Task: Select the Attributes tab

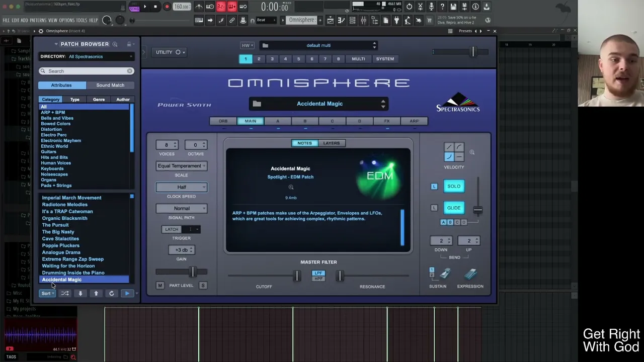Action: pos(61,85)
